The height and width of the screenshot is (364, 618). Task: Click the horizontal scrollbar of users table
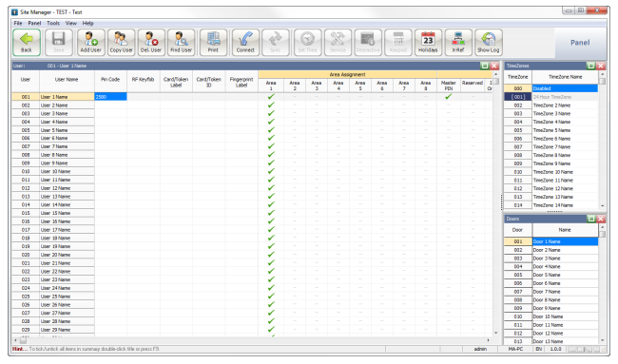point(251,340)
